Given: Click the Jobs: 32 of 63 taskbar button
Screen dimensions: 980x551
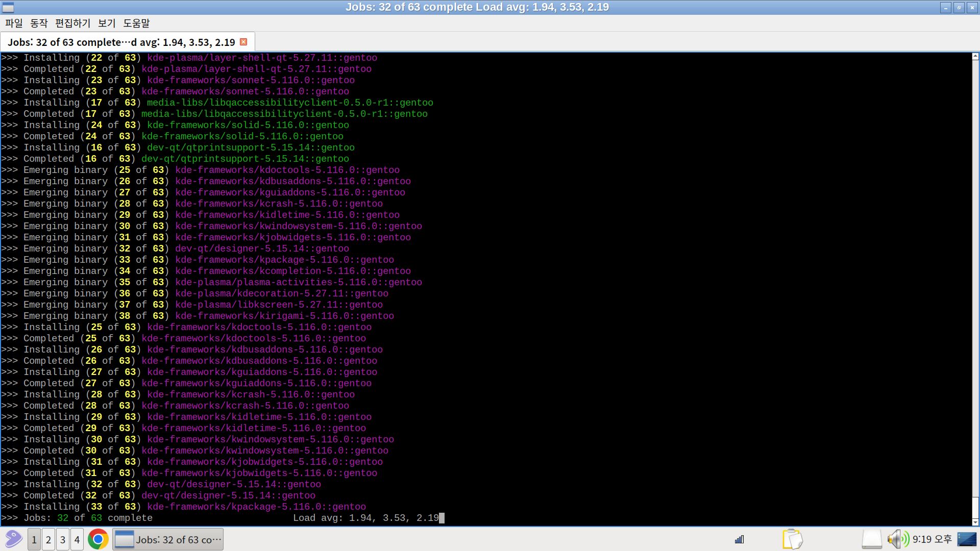Looking at the screenshot, I should 168,539.
